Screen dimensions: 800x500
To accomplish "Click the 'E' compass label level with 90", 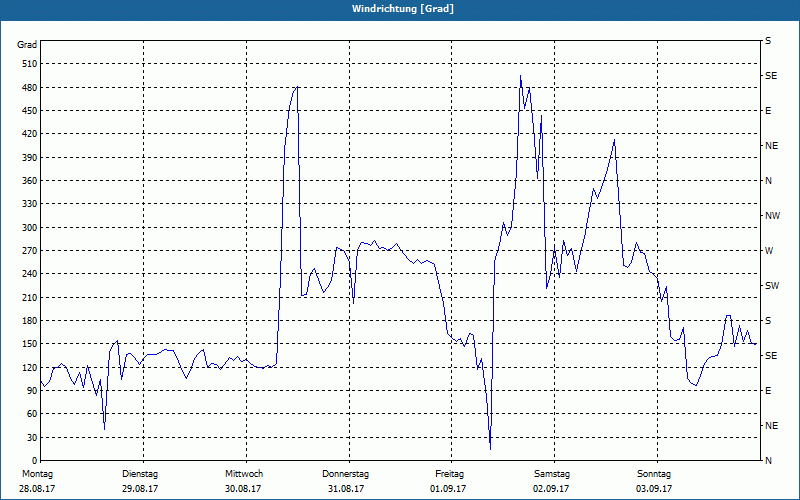I will click(x=768, y=390).
